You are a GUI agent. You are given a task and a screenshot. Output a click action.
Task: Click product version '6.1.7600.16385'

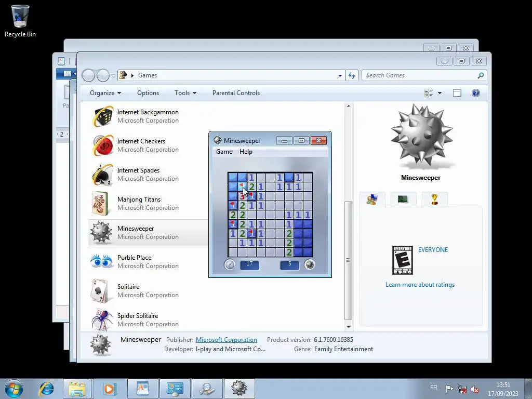pos(333,340)
